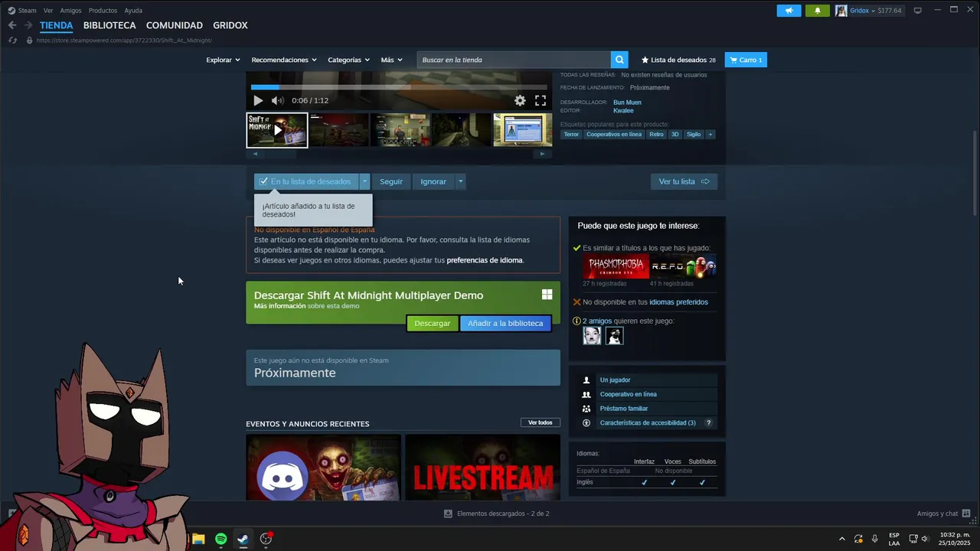The height and width of the screenshot is (551, 980).
Task: Open Recomendaciones dropdown menu
Action: (x=284, y=60)
